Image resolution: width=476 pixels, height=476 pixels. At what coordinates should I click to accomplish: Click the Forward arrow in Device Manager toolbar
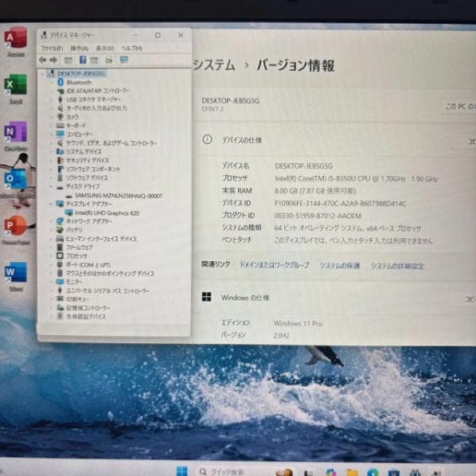(x=53, y=60)
